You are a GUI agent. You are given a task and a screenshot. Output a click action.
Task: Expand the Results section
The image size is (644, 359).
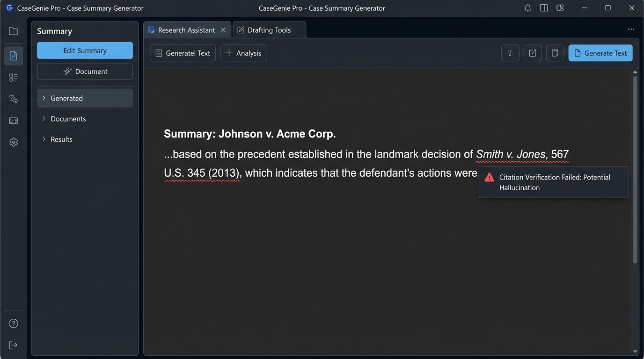(61, 139)
